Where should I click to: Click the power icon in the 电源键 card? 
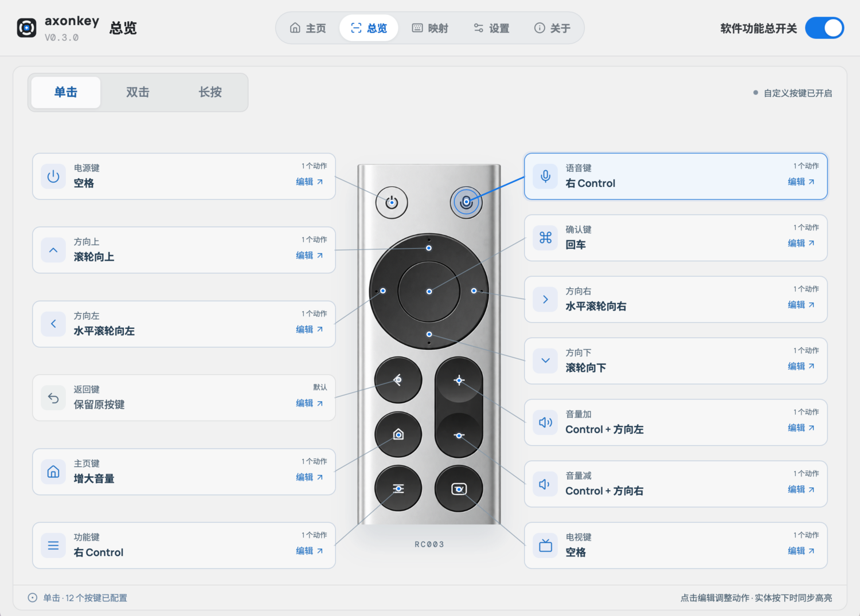[53, 176]
